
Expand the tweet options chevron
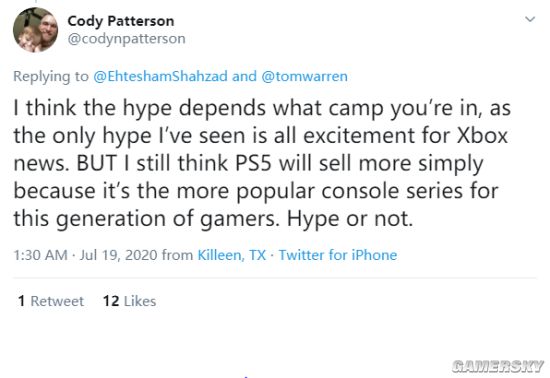point(530,19)
